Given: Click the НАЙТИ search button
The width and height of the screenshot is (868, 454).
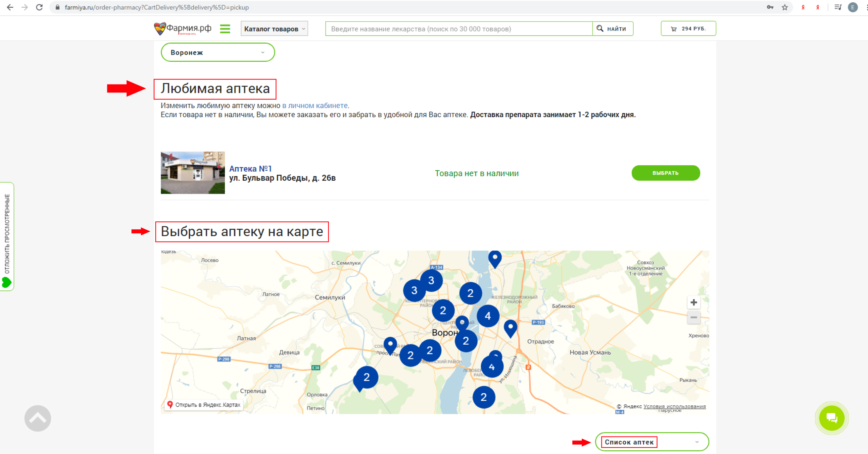Looking at the screenshot, I should tap(612, 29).
